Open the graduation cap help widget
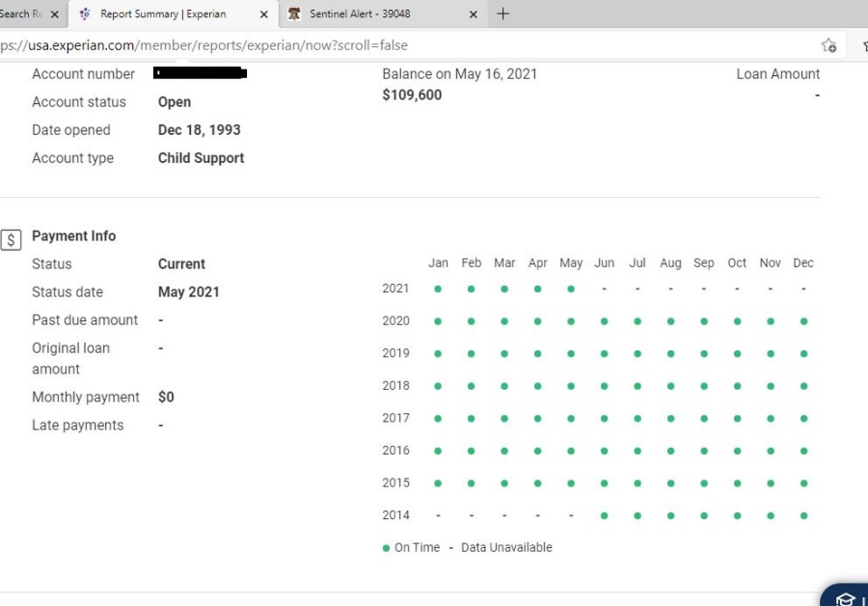The image size is (868, 606). (x=846, y=598)
